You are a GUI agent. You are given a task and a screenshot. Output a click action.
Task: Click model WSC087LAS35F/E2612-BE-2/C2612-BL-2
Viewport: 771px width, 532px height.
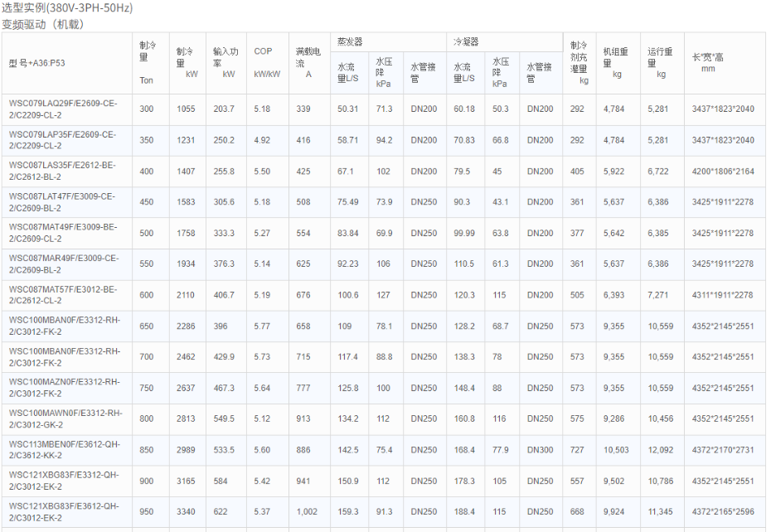(63, 171)
